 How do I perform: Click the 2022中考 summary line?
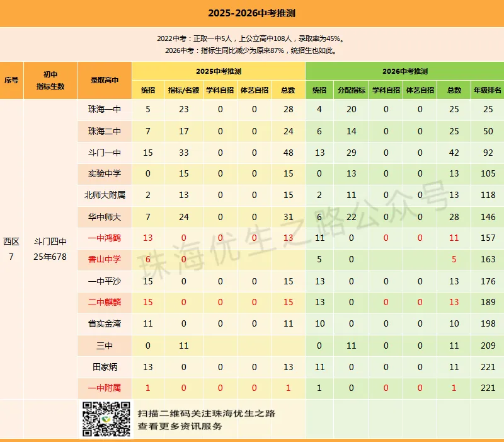click(251, 38)
